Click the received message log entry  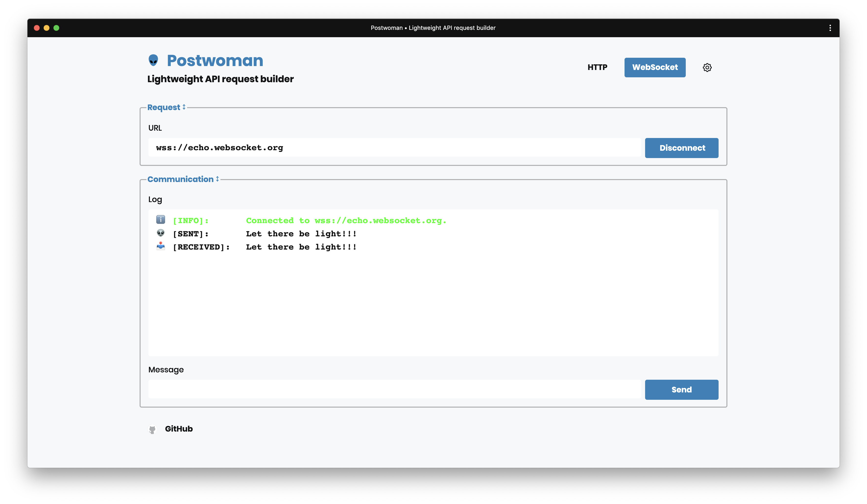(301, 247)
